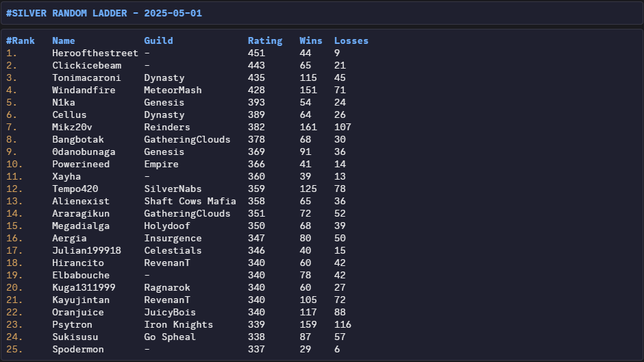
Task: Select player name Spodermon
Action: (77, 349)
